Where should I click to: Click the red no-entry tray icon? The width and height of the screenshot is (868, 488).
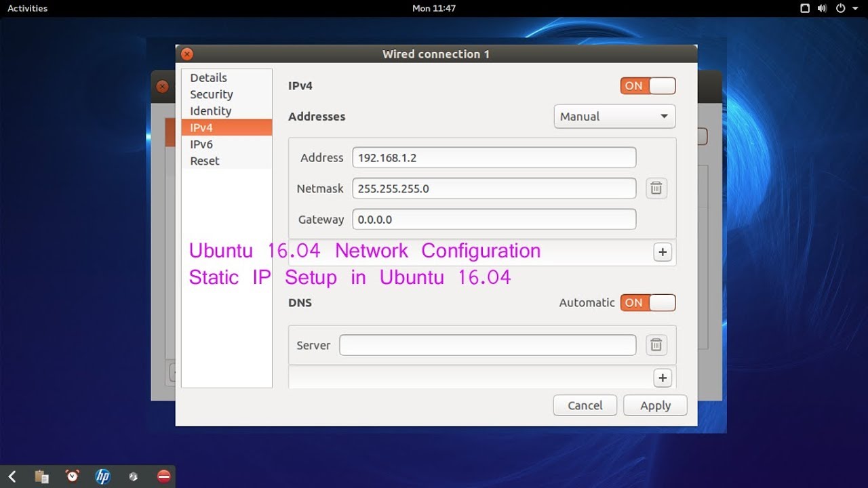coord(163,476)
